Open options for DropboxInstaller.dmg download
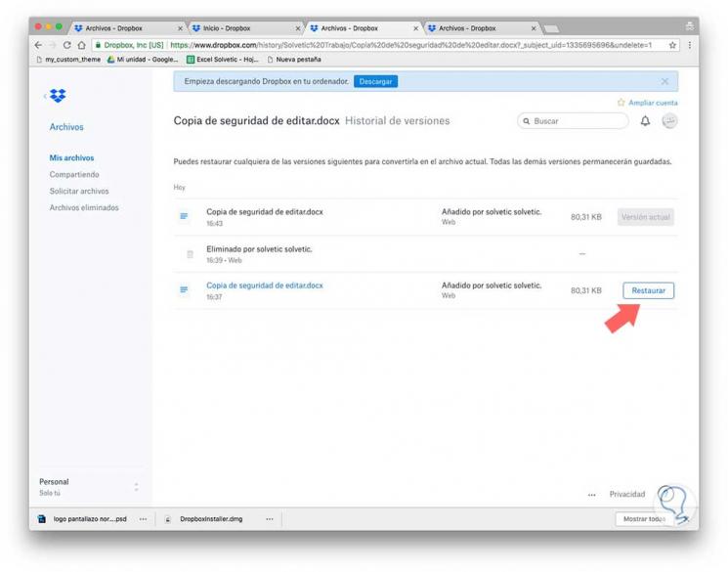 (x=270, y=519)
